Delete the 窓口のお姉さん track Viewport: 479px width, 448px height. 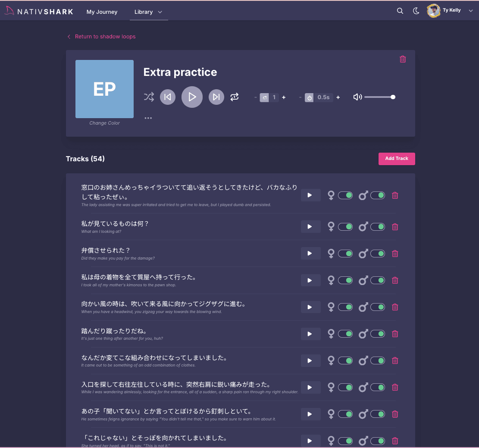pyautogui.click(x=395, y=195)
